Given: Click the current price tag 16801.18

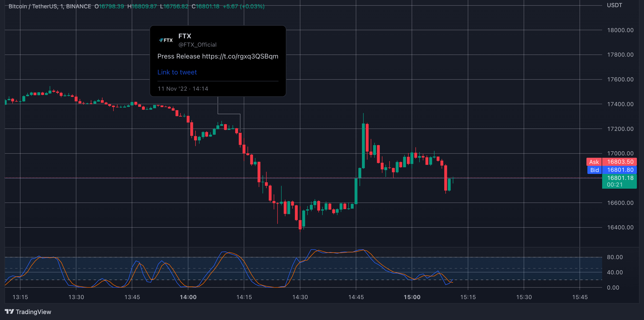Looking at the screenshot, I should (x=619, y=181).
